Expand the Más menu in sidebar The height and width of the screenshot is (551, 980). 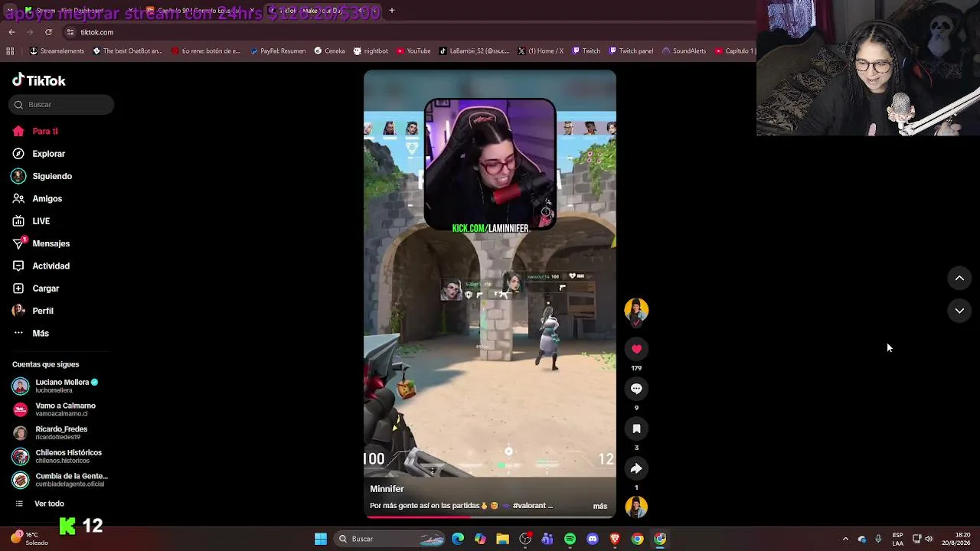click(x=31, y=334)
